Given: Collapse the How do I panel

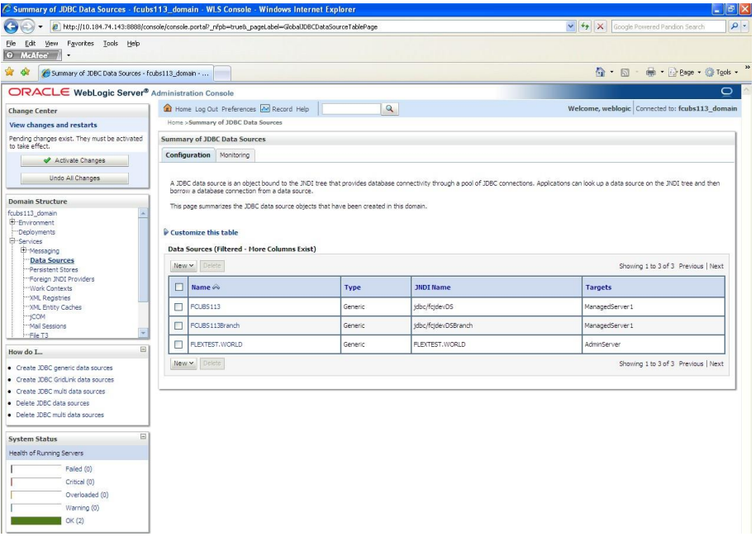Looking at the screenshot, I should [143, 349].
